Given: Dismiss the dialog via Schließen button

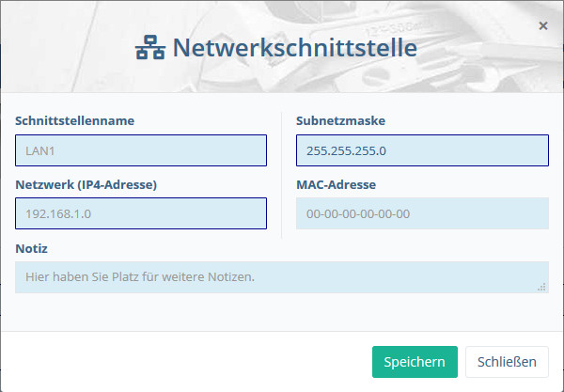Looking at the screenshot, I should 507,362.
